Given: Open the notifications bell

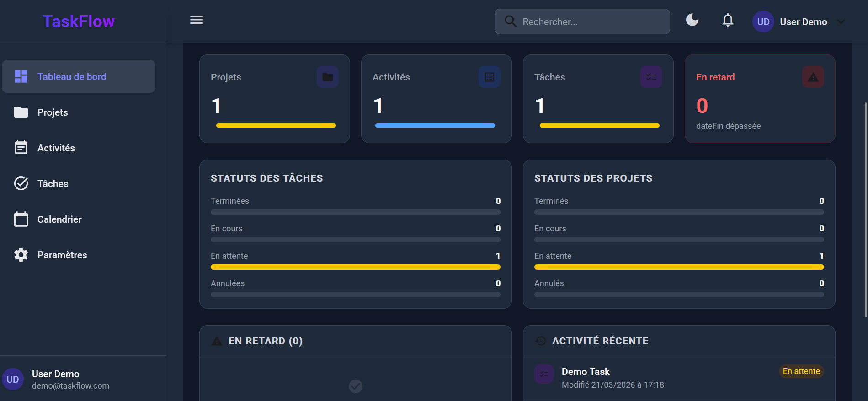Looking at the screenshot, I should pos(728,20).
